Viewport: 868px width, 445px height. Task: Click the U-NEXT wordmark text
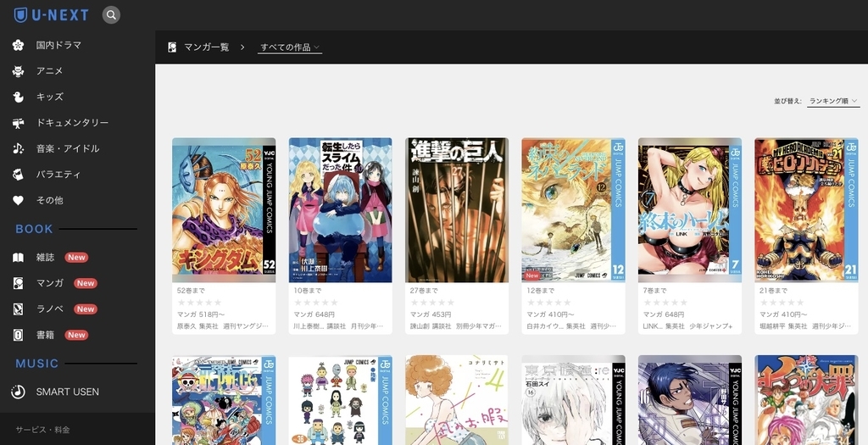pos(60,15)
